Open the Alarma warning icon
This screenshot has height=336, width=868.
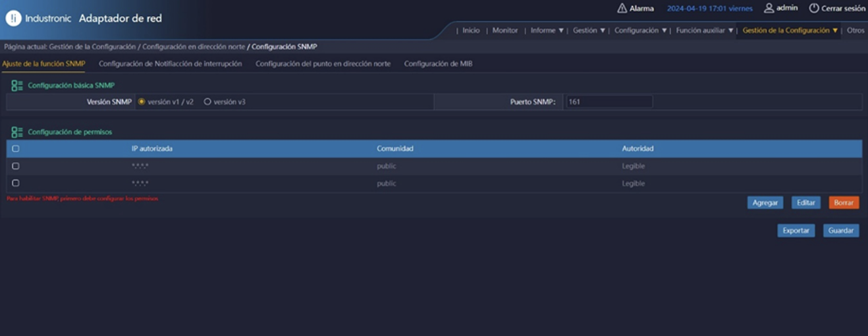pyautogui.click(x=622, y=9)
